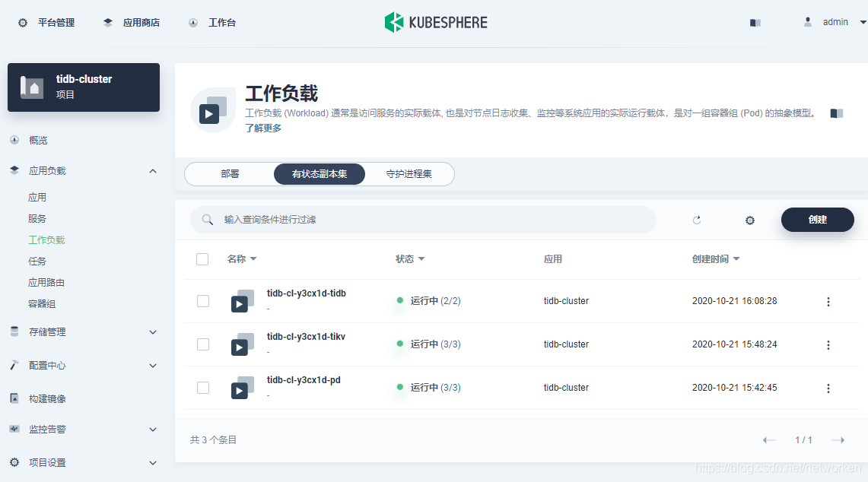
Task: Click the workload icon beside tidb-cl-y3cx1d-pd
Action: [x=242, y=388]
